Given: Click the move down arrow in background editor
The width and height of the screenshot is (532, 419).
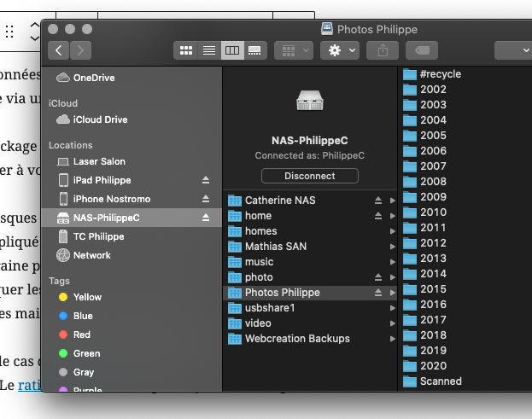Looking at the screenshot, I should [35, 38].
